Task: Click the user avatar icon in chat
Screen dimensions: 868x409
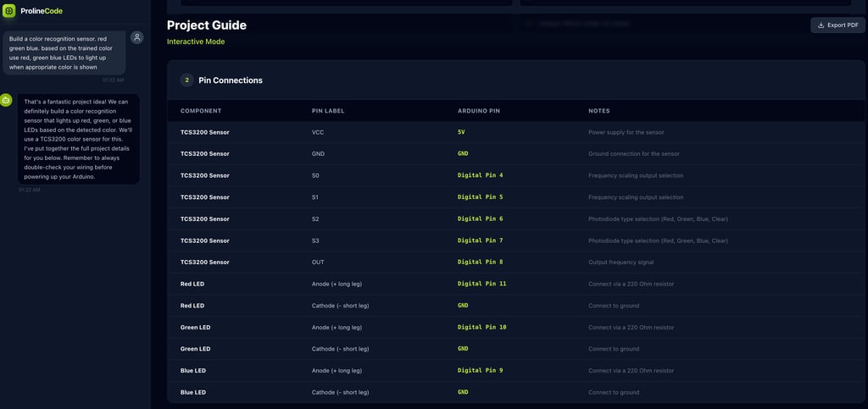Action: tap(137, 37)
